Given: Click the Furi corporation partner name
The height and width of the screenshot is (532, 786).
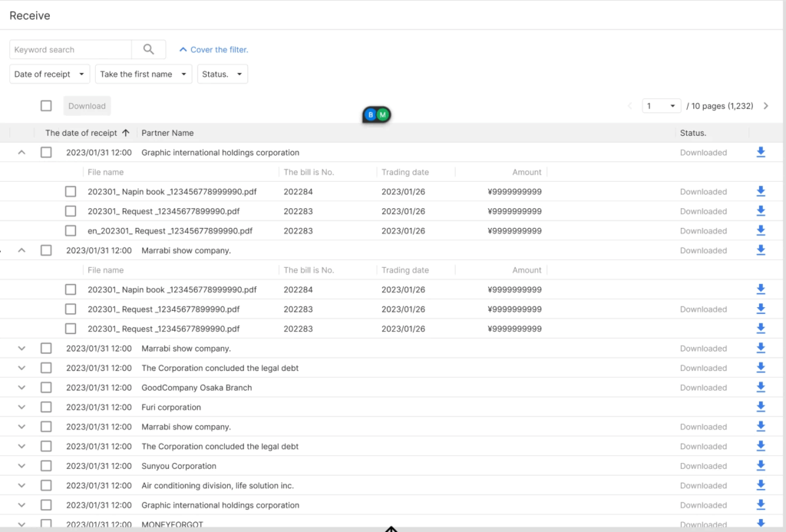Looking at the screenshot, I should (x=171, y=407).
